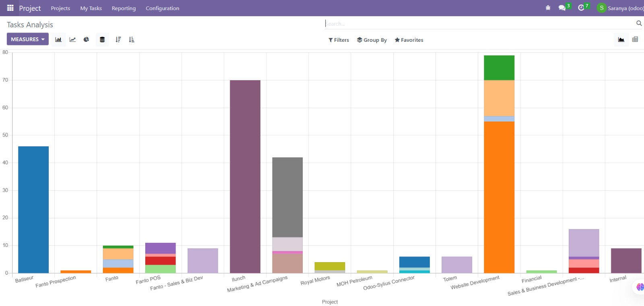Screen dimensions: 644x306
Task: Open the Configuration menu
Action: click(x=163, y=8)
